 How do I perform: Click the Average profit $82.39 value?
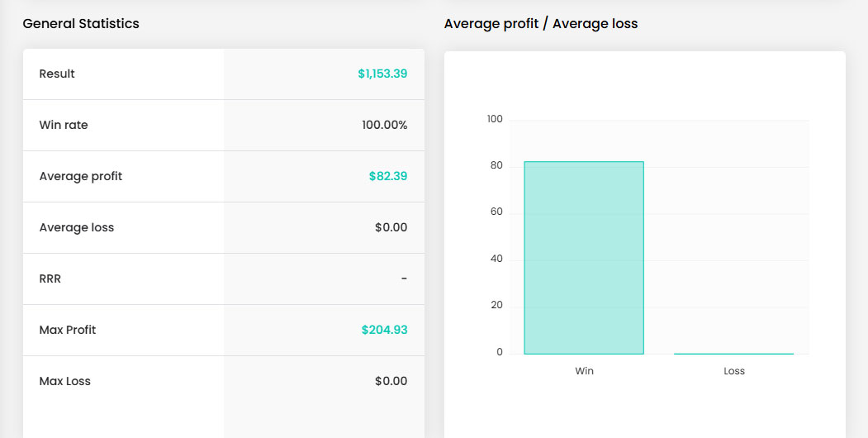point(388,176)
